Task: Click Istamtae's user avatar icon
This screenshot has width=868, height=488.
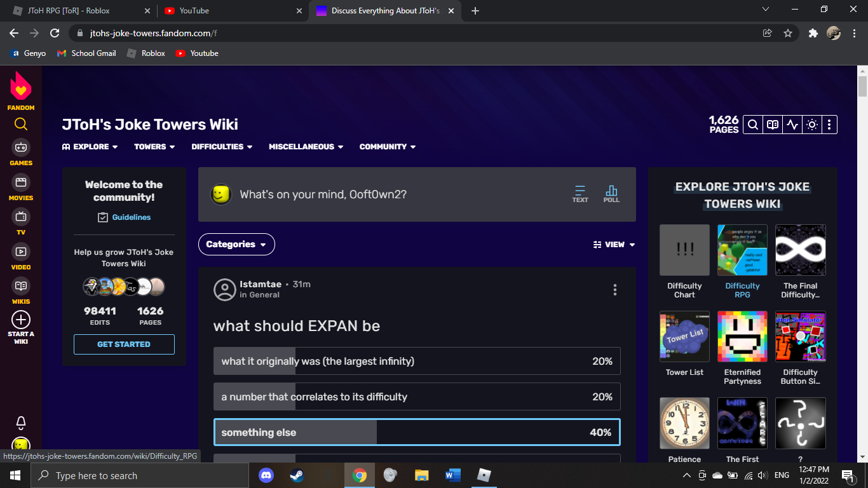Action: 224,290
